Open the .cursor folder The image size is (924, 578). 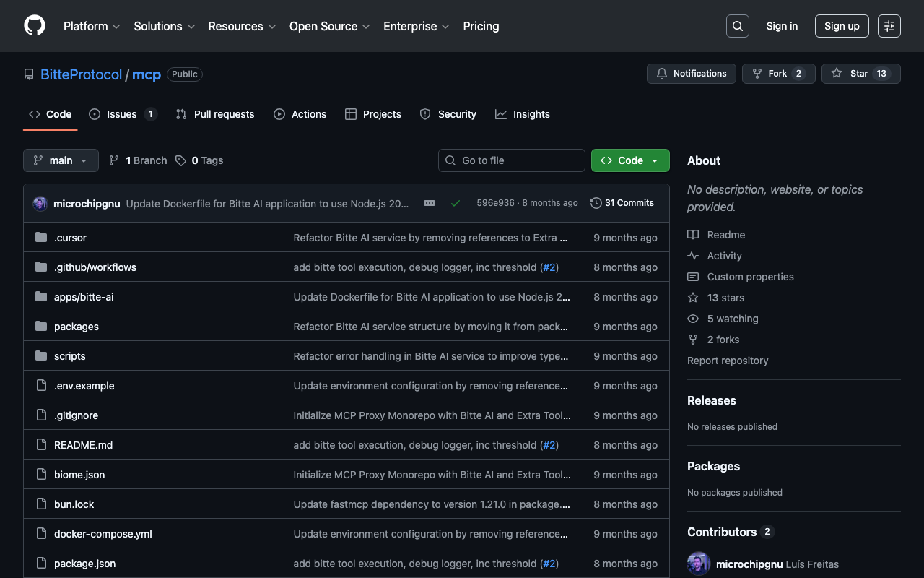tap(70, 238)
